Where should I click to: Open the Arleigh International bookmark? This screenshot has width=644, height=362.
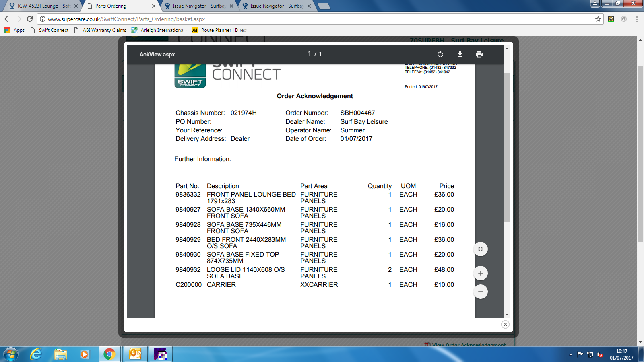(x=158, y=30)
